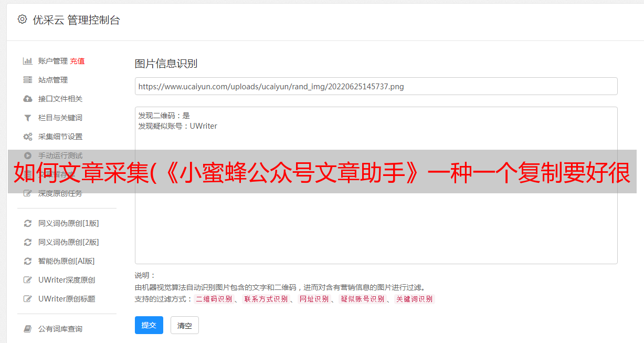Image resolution: width=644 pixels, height=343 pixels.
Task: Click the refresh icon for 智能伪原创[AI版]
Action: click(28, 261)
